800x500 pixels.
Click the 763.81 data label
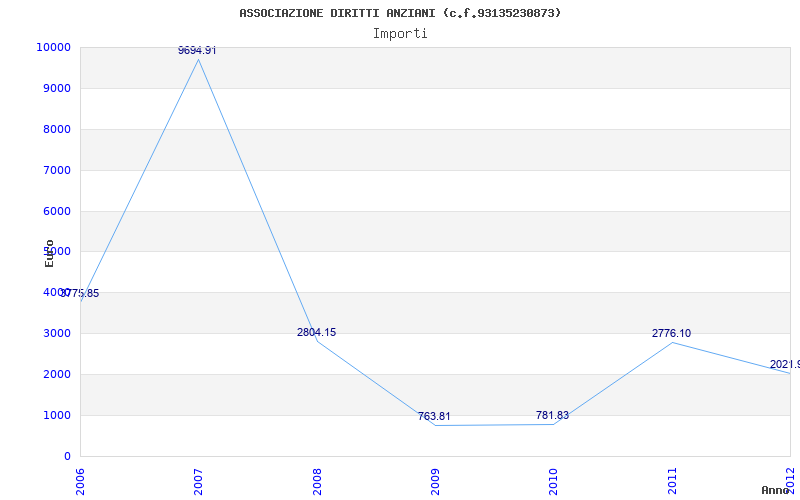pyautogui.click(x=434, y=416)
